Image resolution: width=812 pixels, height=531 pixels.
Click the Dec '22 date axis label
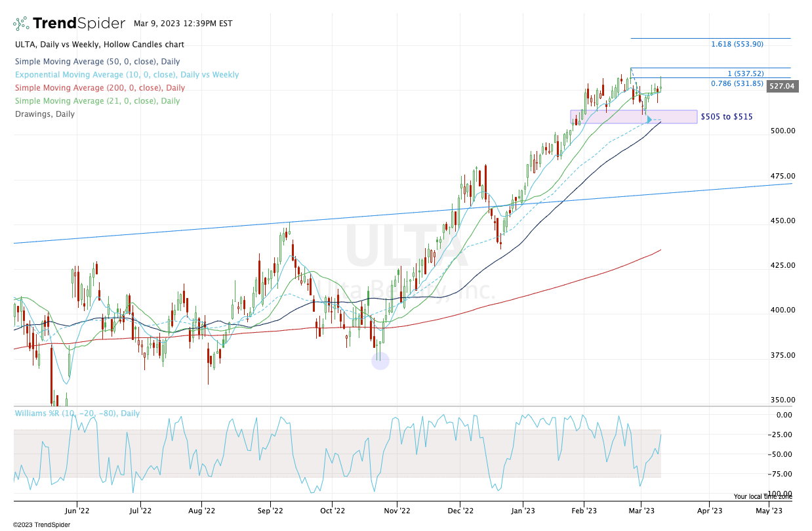[460, 509]
